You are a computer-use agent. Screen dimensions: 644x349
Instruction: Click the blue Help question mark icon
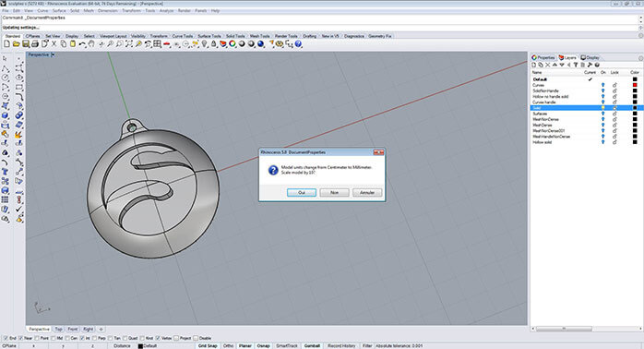(x=298, y=43)
